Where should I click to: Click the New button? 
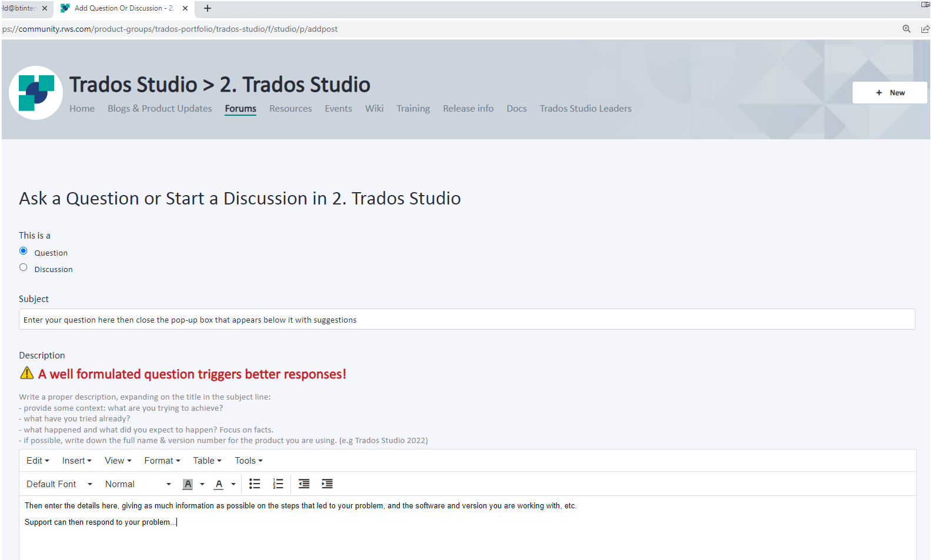(890, 93)
